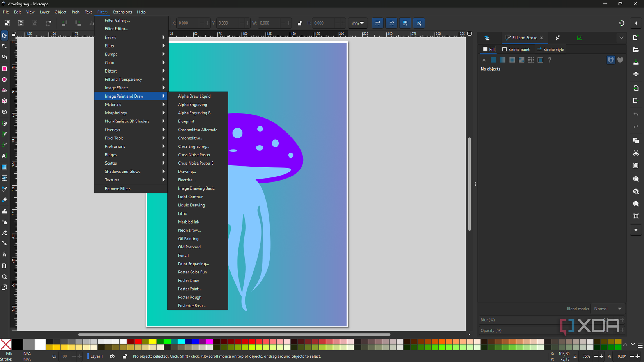This screenshot has height=362, width=644.
Task: Open the Blend mode dropdown
Action: point(608,309)
